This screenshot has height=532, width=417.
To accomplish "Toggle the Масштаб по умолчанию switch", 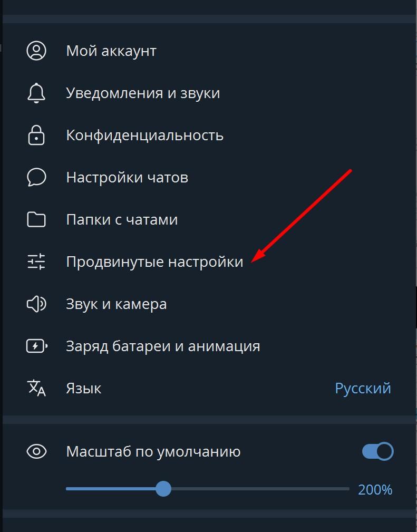I will (x=377, y=451).
